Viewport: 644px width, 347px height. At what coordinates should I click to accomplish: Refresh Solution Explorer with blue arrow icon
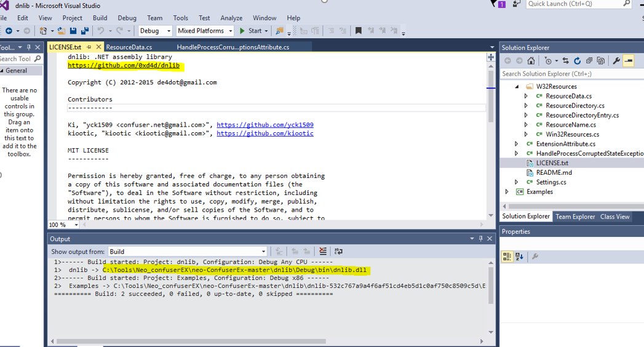pos(577,61)
